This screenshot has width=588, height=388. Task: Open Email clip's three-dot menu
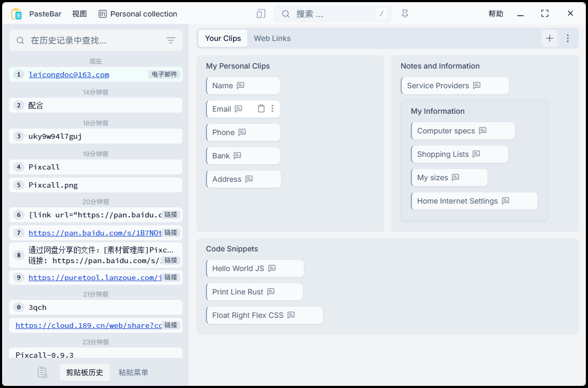tap(272, 109)
